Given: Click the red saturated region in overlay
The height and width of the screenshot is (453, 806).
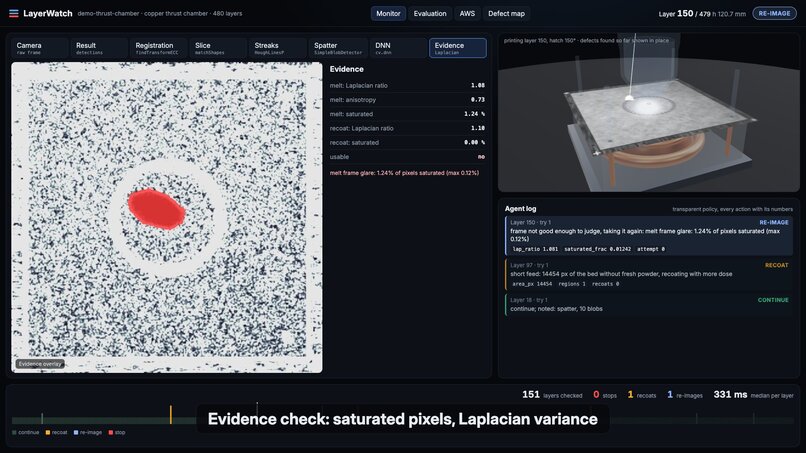Looking at the screenshot, I should coord(156,209).
